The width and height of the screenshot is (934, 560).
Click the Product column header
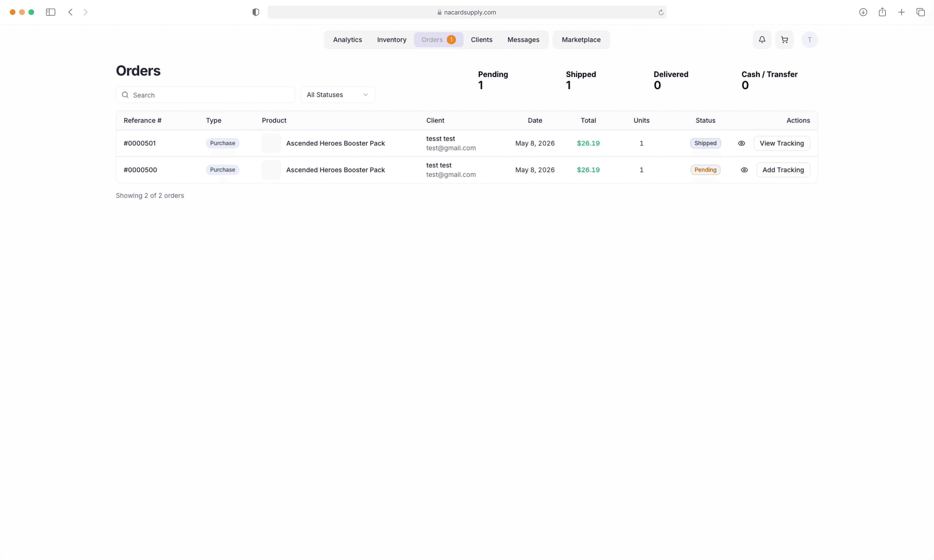[x=274, y=120]
